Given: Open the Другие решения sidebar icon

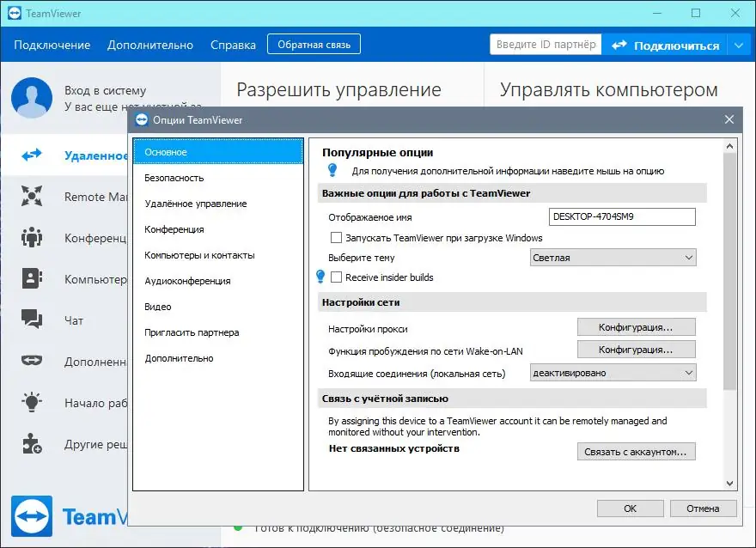Looking at the screenshot, I should point(32,445).
